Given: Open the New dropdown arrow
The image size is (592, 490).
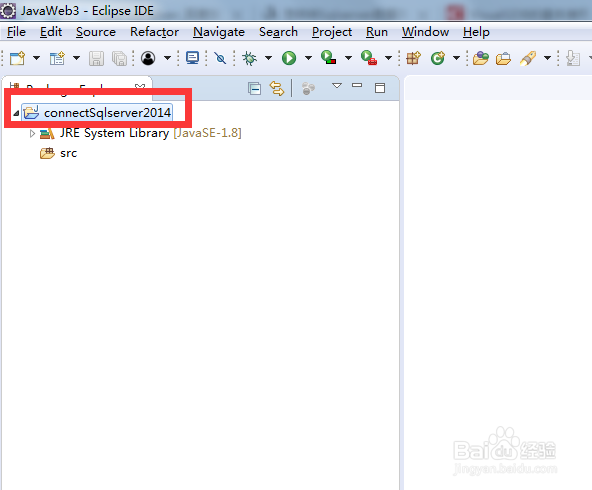Looking at the screenshot, I should pyautogui.click(x=36, y=58).
